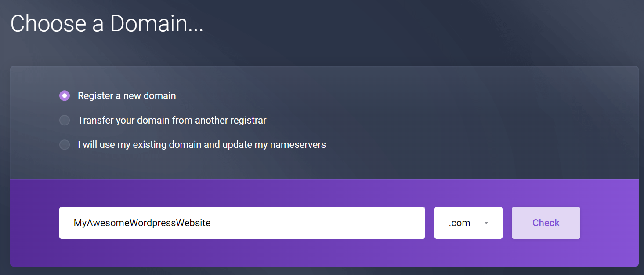Select the use existing domain radio button

point(65,144)
